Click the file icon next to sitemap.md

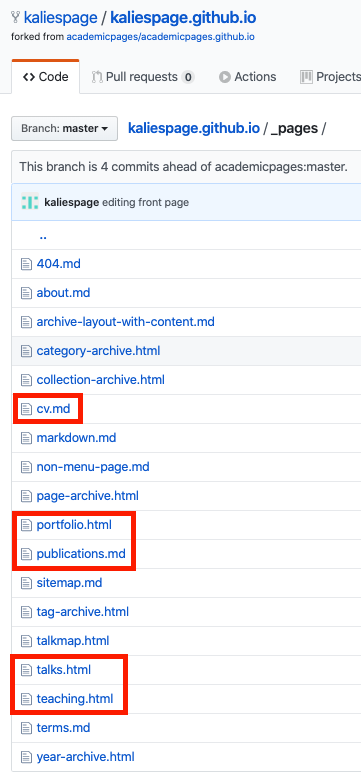pos(26,583)
